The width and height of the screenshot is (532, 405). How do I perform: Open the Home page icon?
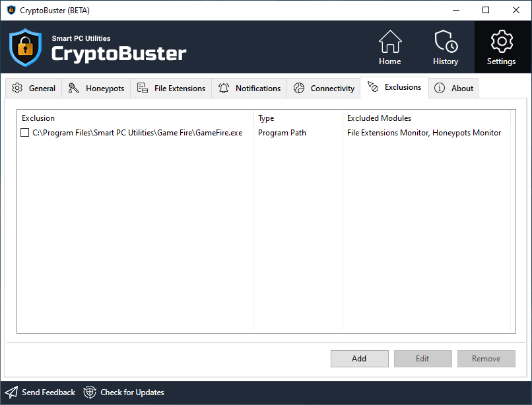pos(390,42)
